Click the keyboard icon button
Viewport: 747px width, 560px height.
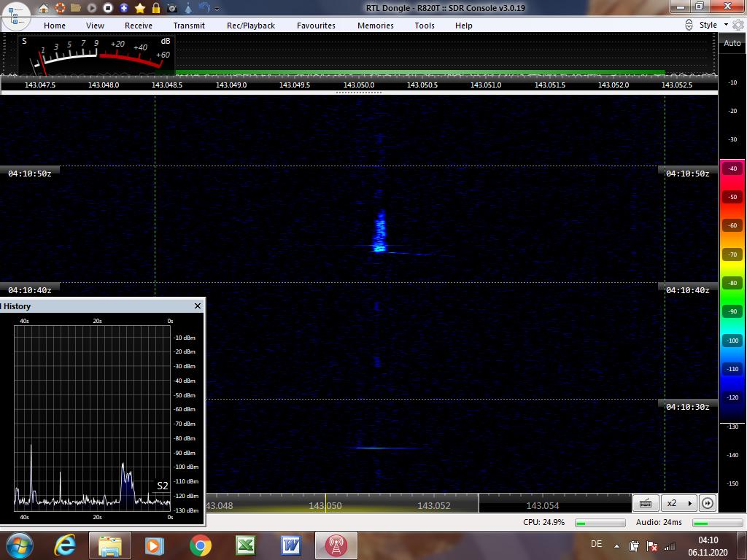click(646, 503)
